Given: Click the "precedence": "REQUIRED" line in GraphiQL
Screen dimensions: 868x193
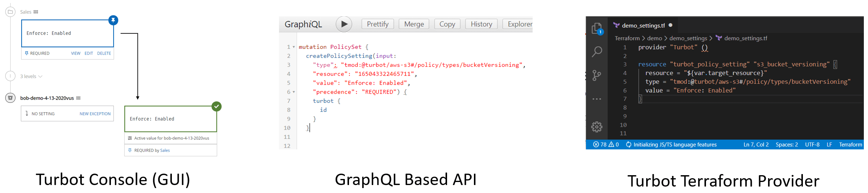Looking at the screenshot, I should pyautogui.click(x=360, y=92).
